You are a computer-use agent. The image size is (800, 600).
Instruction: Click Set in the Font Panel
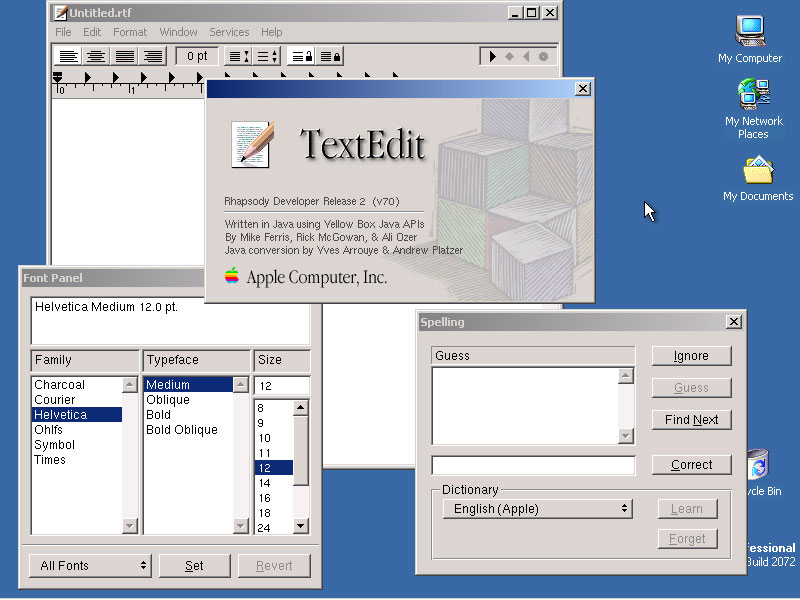(x=194, y=565)
